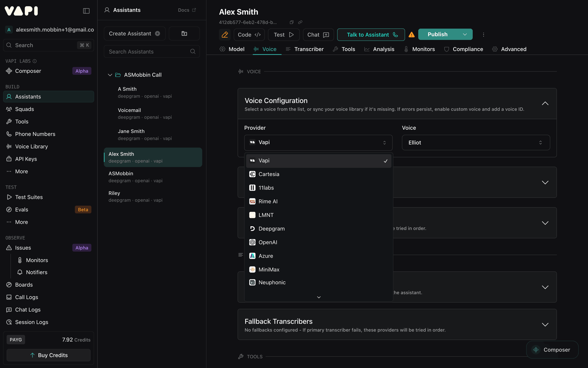
Task: Open Session Logs page
Action: [48, 322]
